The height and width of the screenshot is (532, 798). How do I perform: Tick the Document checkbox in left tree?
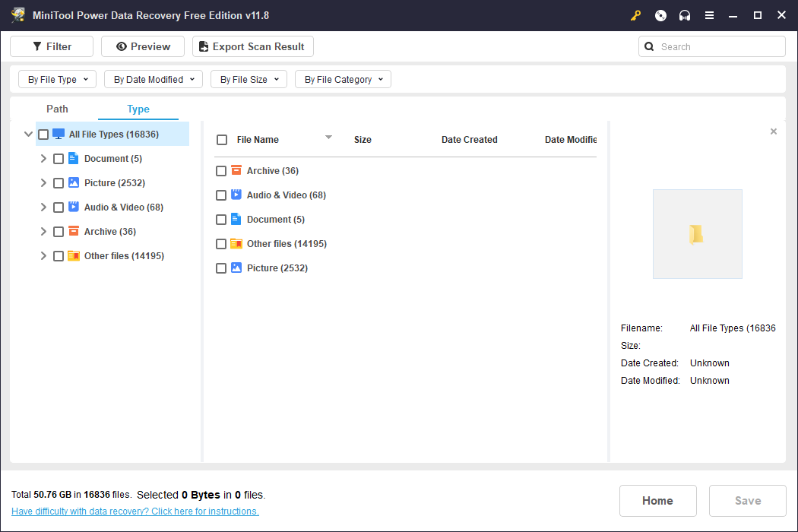[59, 159]
